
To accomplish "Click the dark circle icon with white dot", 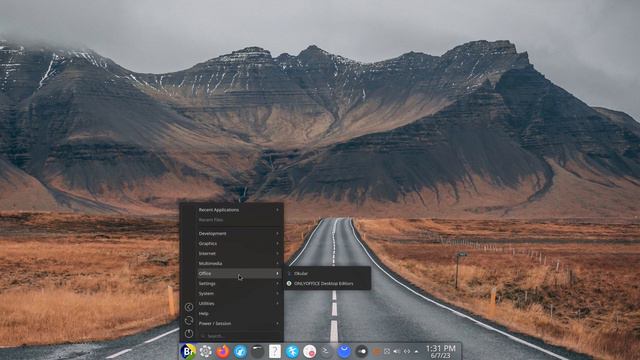I will 362,351.
